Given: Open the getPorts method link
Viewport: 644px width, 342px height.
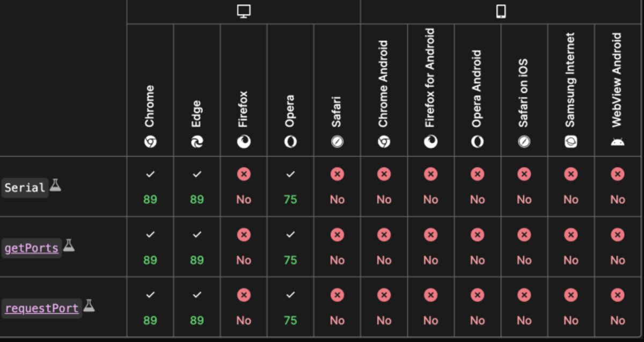Looking at the screenshot, I should click(x=32, y=248).
